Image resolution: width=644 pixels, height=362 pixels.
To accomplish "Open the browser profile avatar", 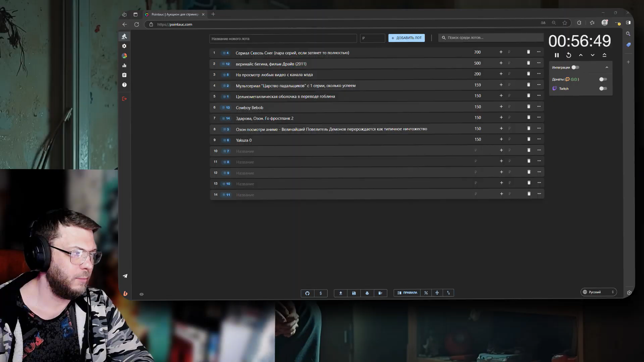I will pos(605,22).
